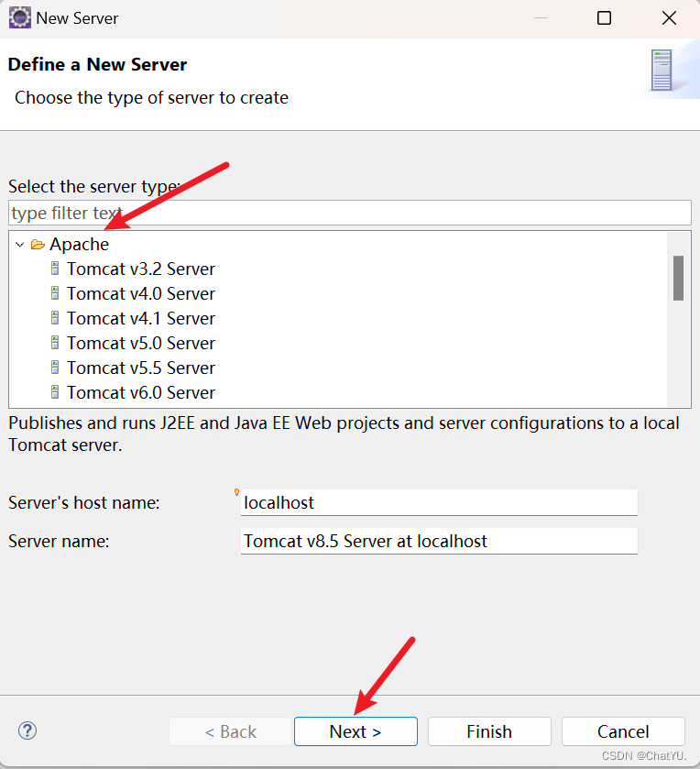Image resolution: width=700 pixels, height=769 pixels.
Task: Click the Tomcat v5.5 server icon
Action: click(55, 368)
